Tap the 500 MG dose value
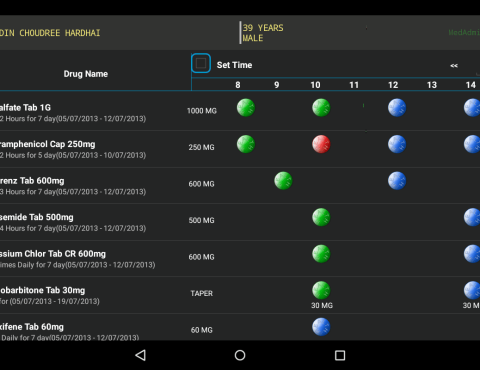 tap(201, 220)
